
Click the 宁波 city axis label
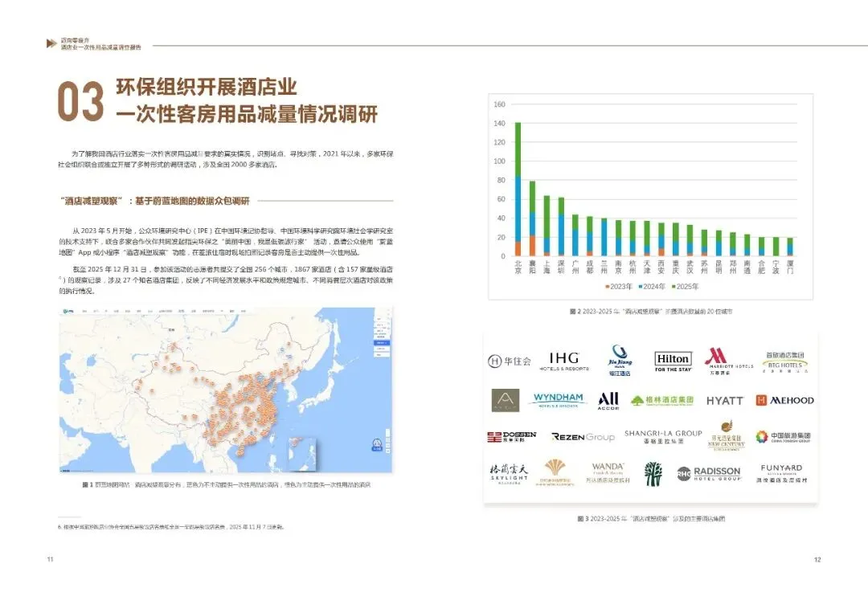pos(776,267)
